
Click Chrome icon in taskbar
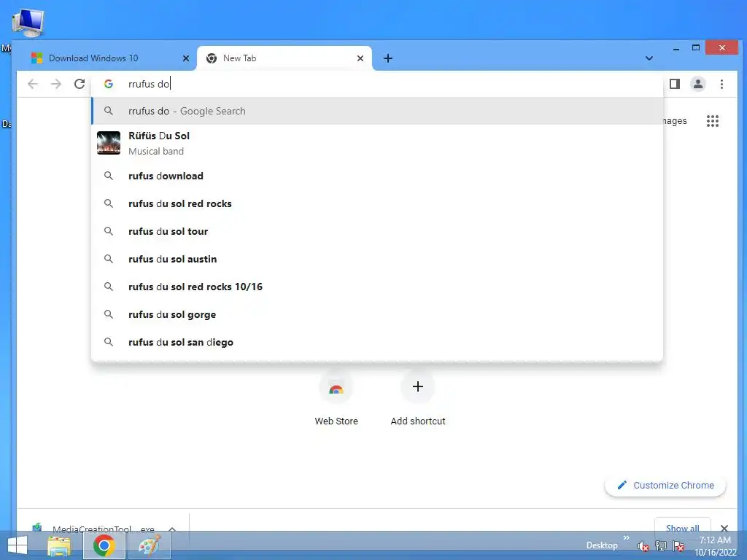pos(104,545)
